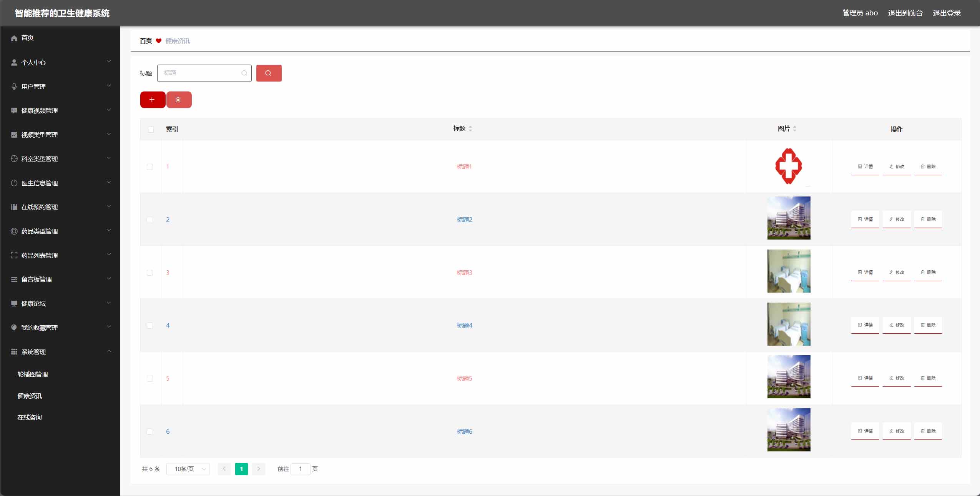This screenshot has height=496, width=980.
Task: Sort by 标题 column arrows
Action: (470, 129)
